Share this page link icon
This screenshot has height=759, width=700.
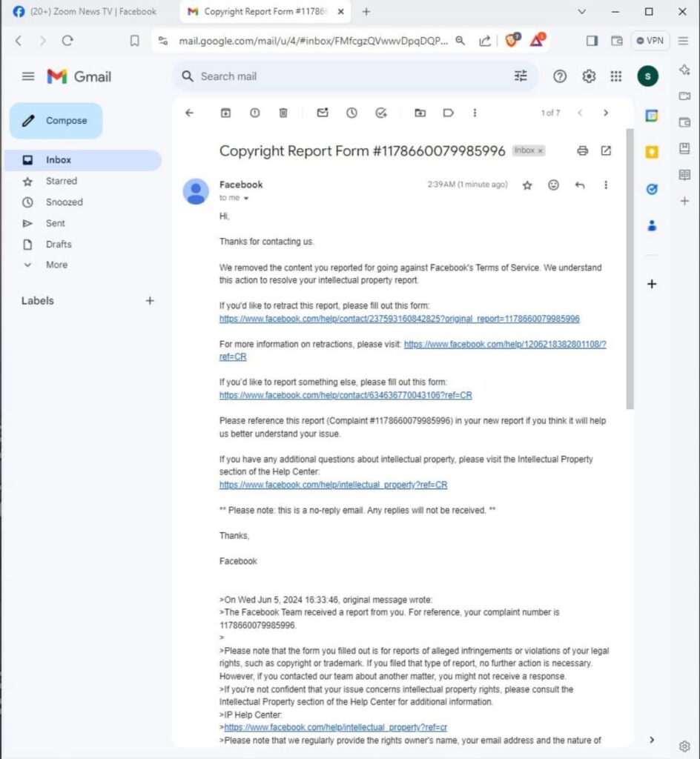point(484,42)
